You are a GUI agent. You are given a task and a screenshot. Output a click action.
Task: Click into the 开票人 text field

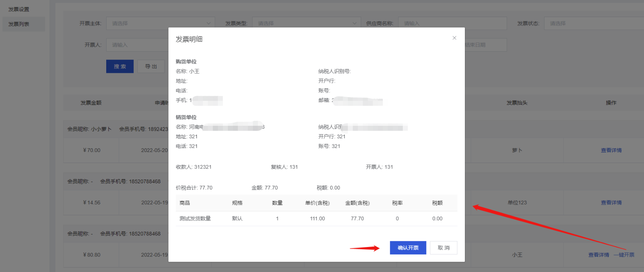pyautogui.click(x=137, y=45)
